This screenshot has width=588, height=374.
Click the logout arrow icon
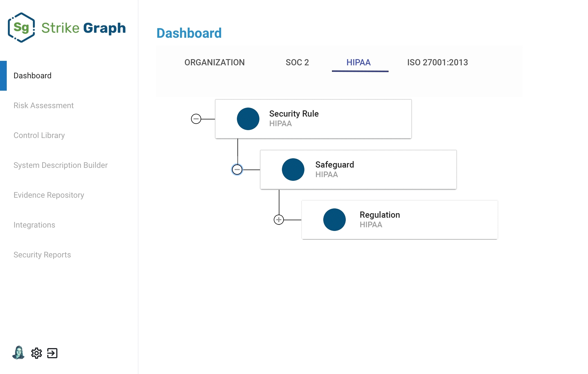tap(52, 353)
